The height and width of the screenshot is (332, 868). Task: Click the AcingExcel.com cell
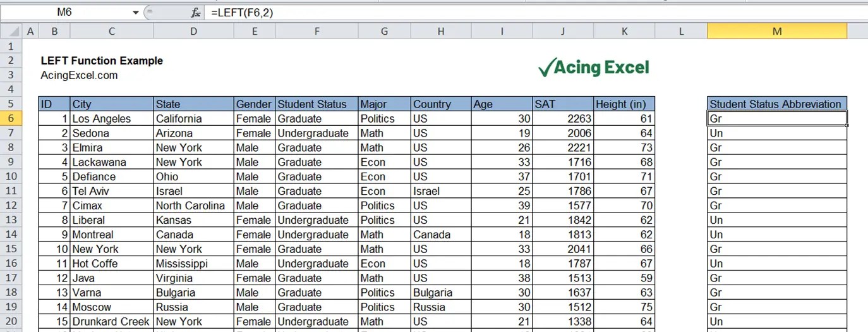pos(79,75)
